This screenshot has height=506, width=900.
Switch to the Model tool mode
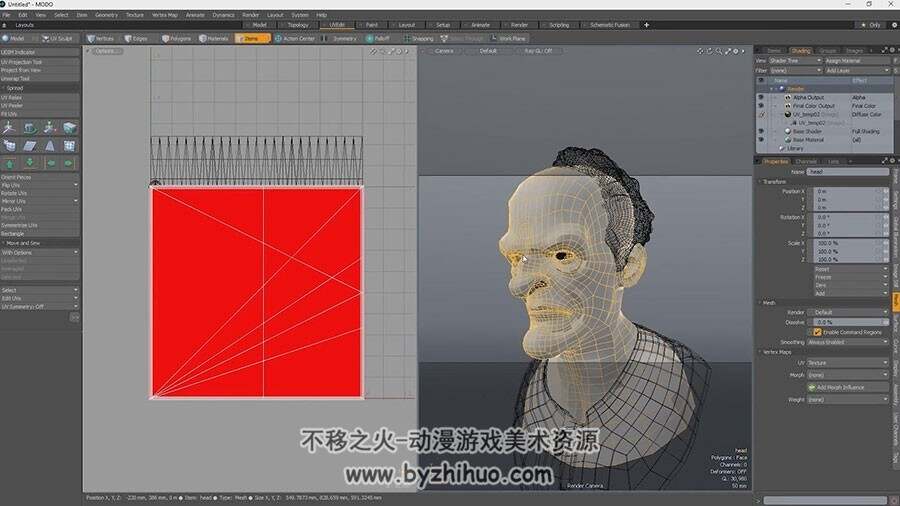(14, 38)
